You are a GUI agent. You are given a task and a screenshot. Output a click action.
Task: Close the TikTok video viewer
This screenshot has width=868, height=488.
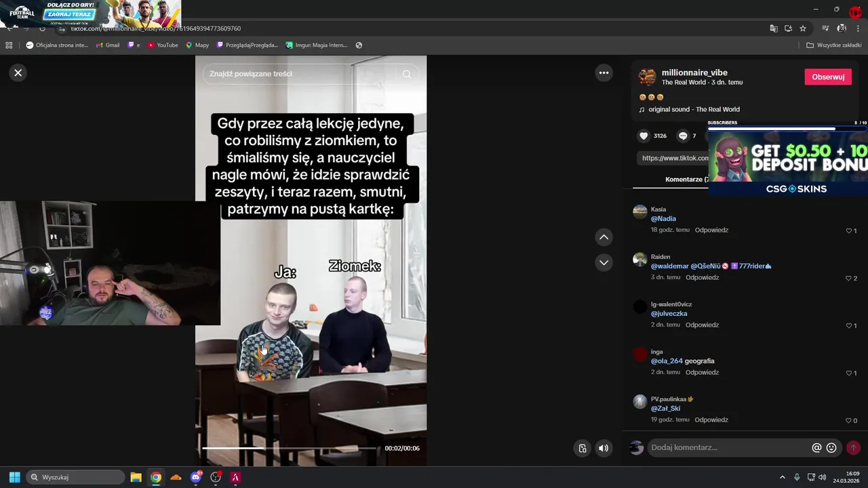[x=18, y=73]
